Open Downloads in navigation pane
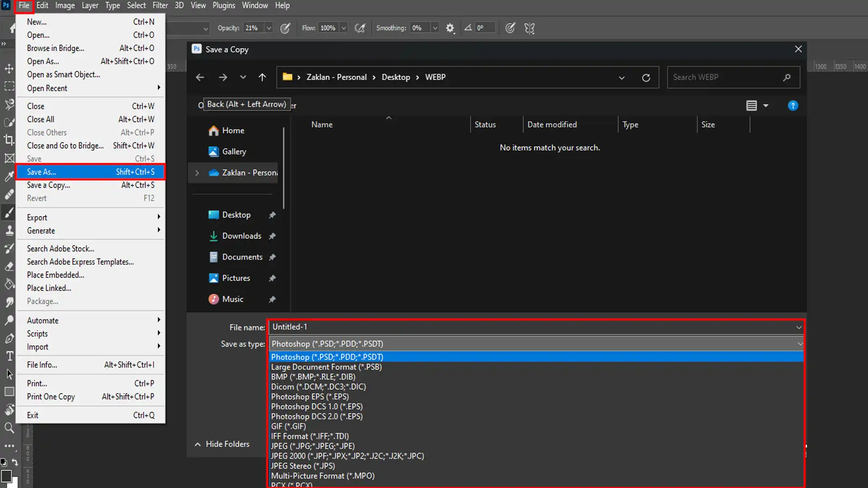 [x=241, y=236]
